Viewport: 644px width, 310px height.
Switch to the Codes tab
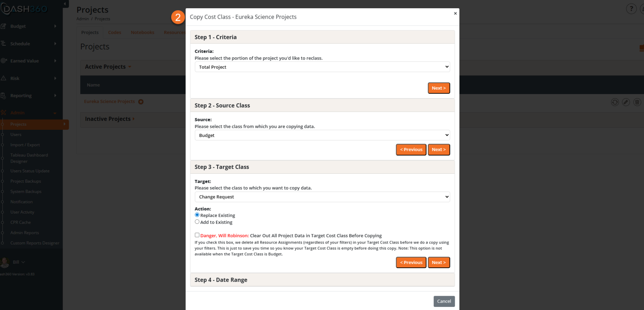pos(114,32)
